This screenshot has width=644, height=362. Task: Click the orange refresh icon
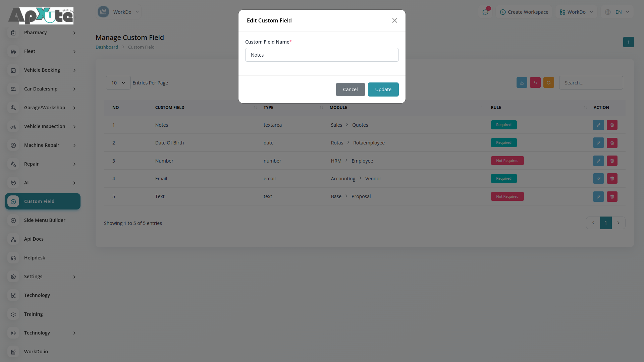point(548,83)
